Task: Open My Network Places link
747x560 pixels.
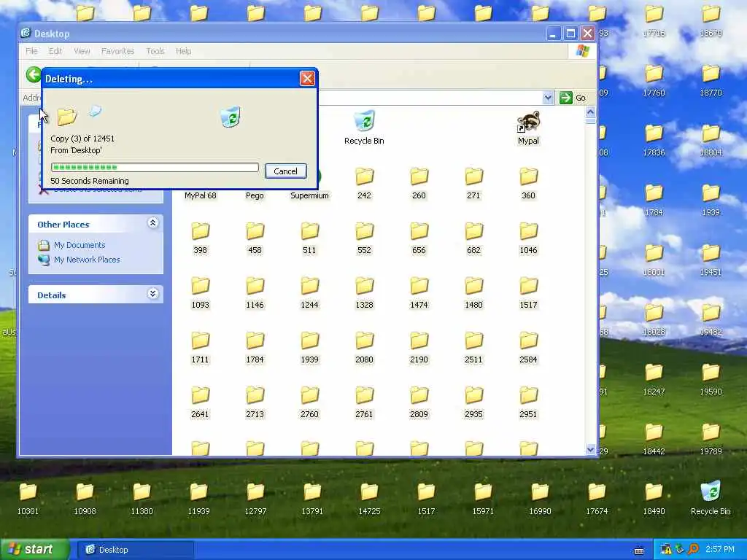Action: (x=87, y=260)
